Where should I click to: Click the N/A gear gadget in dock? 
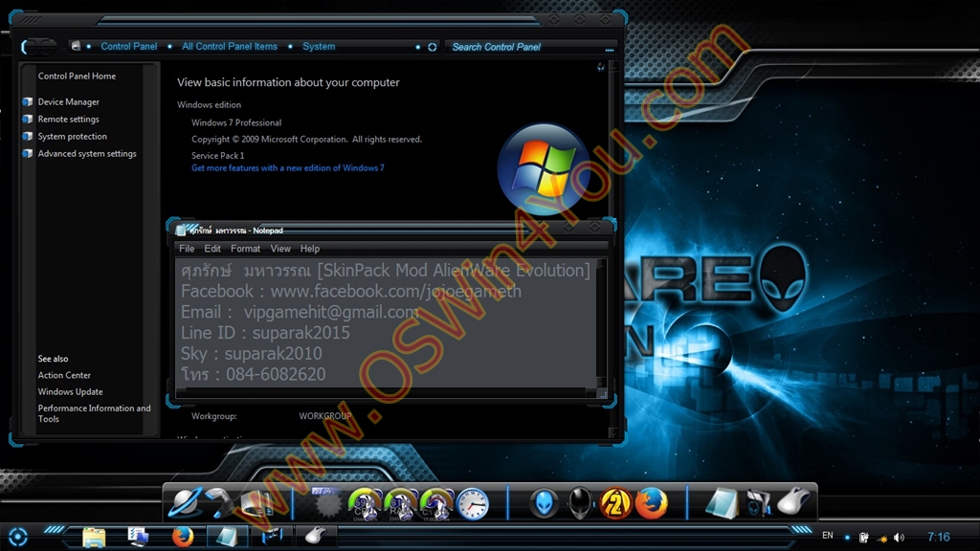click(x=326, y=503)
